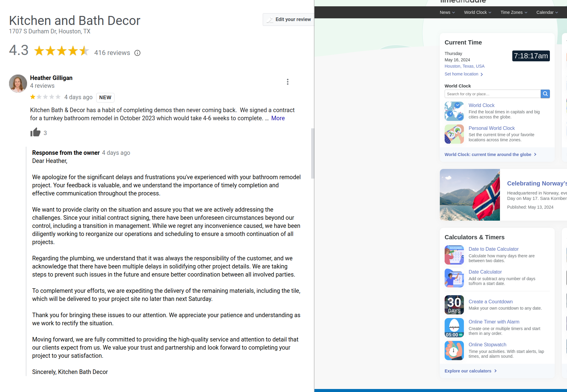The width and height of the screenshot is (567, 392).
Task: Open World Clock: current time around the globe
Action: [491, 155]
